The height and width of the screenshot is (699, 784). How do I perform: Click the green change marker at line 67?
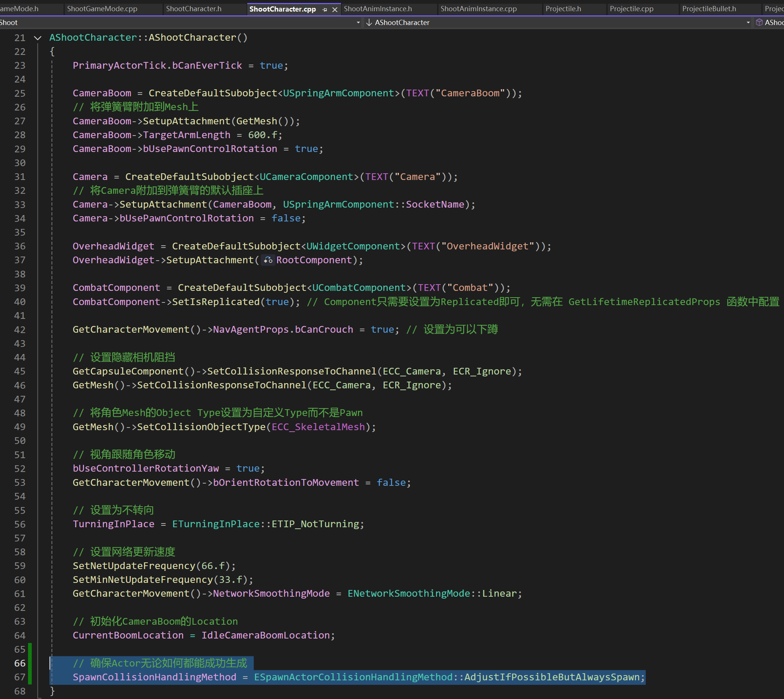click(30, 677)
